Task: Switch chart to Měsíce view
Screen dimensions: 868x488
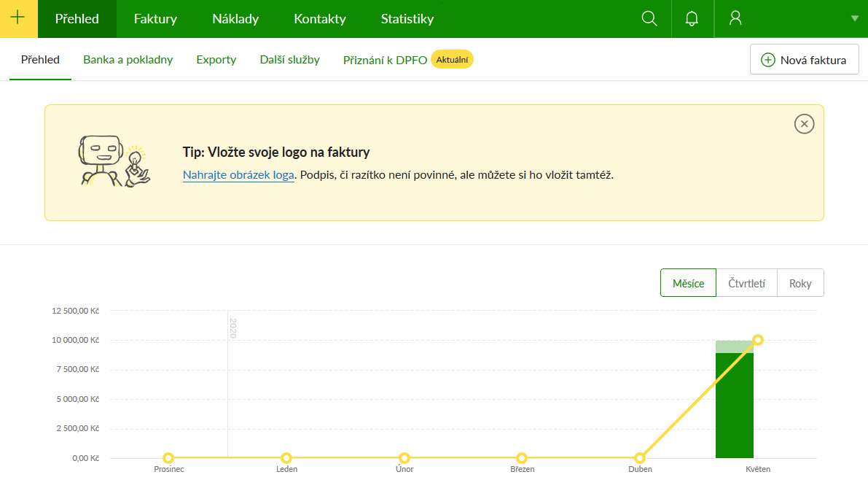Action: pyautogui.click(x=688, y=283)
